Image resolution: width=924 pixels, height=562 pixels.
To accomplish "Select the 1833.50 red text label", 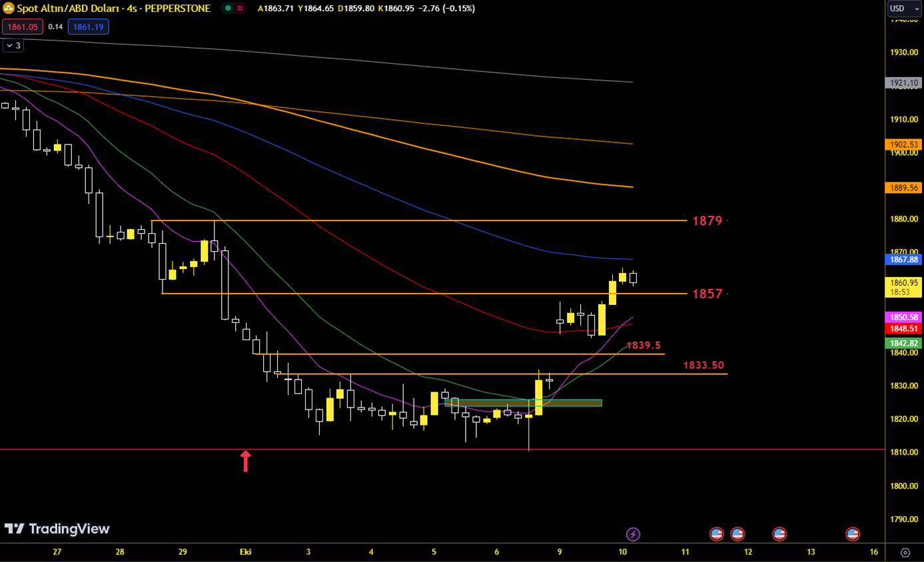I will [703, 366].
